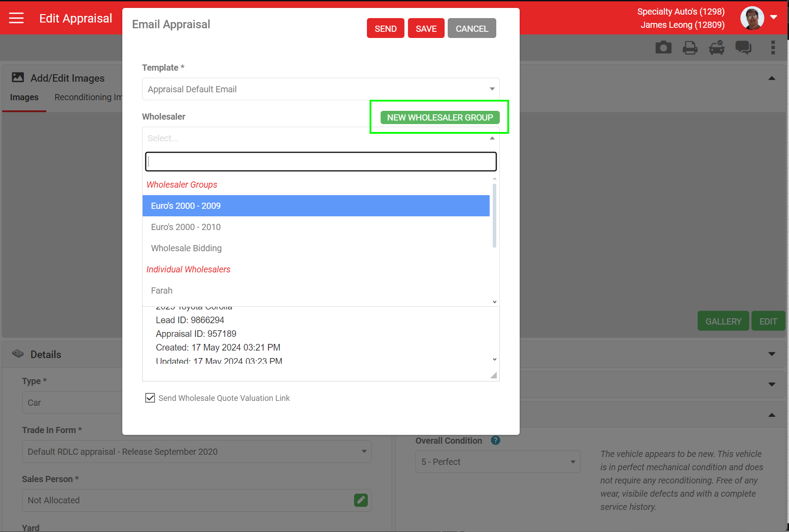Click the Specialty Auto's (1298) dealer name
Image resolution: width=789 pixels, height=532 pixels.
point(681,11)
